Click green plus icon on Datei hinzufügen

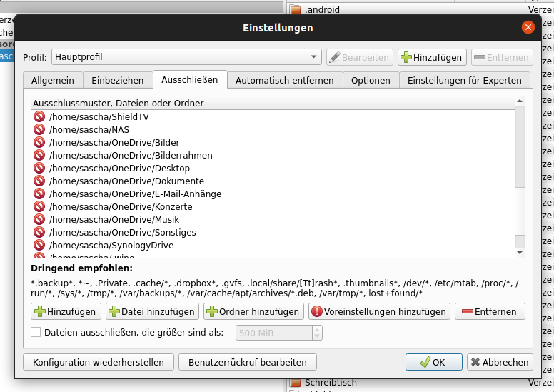[114, 311]
